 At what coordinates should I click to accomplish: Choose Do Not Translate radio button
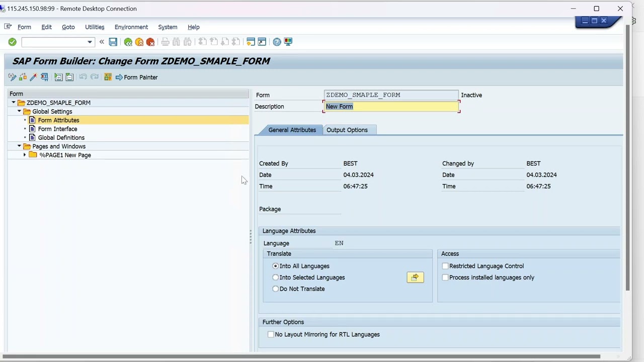pyautogui.click(x=275, y=289)
